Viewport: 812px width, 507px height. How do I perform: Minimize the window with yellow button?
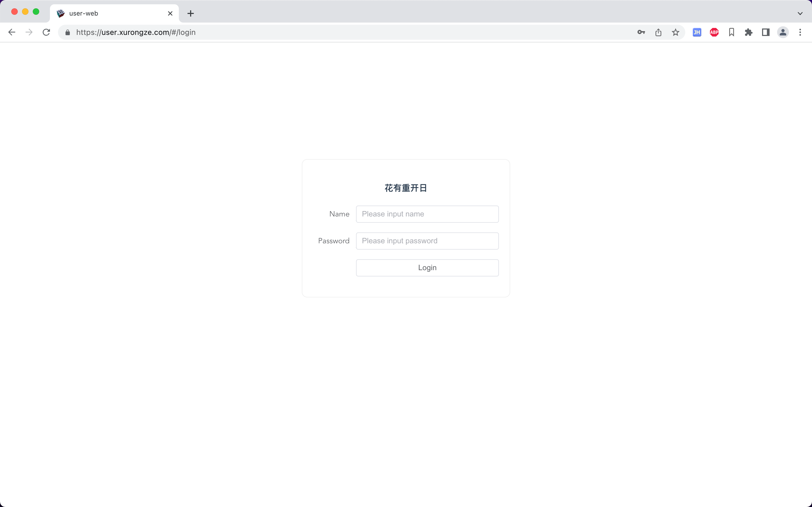25,12
